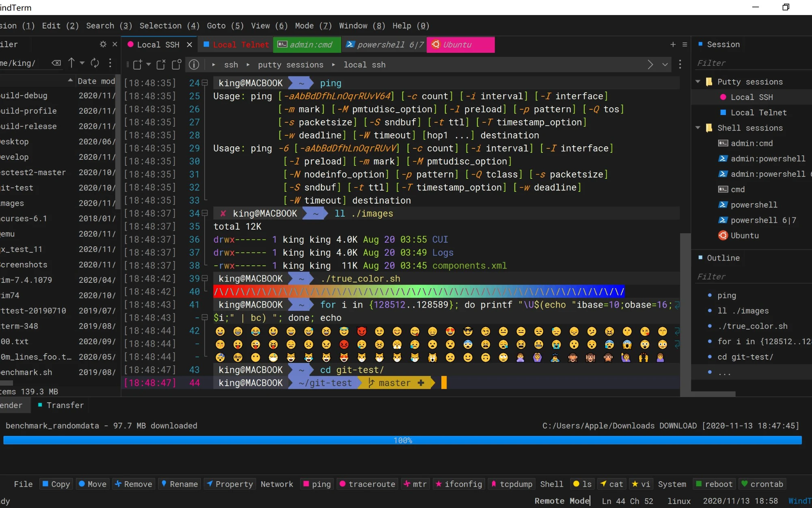
Task: Open new session icon in toolbar
Action: coord(138,65)
